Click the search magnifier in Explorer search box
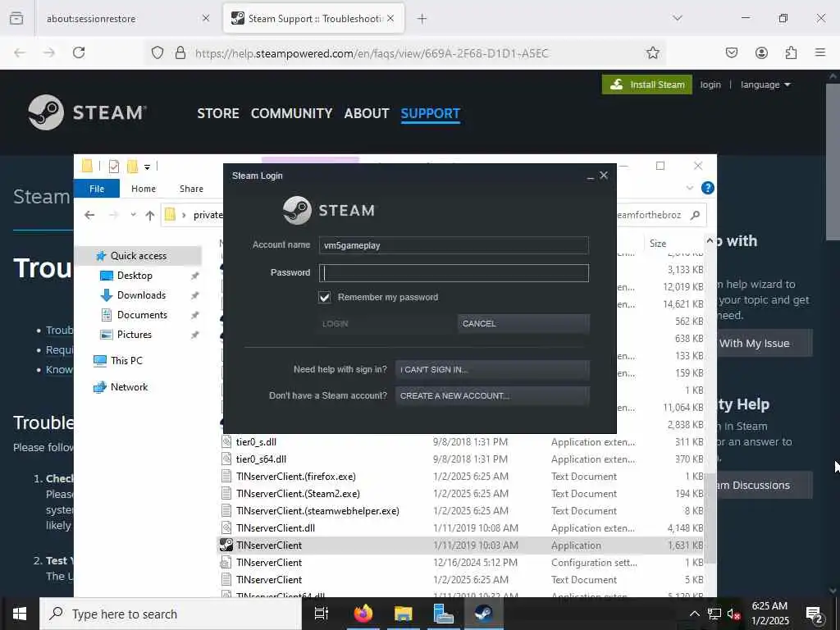This screenshot has height=630, width=840. tap(696, 216)
